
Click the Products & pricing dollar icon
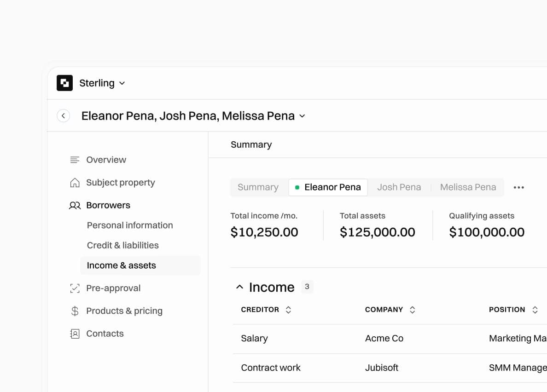(75, 311)
